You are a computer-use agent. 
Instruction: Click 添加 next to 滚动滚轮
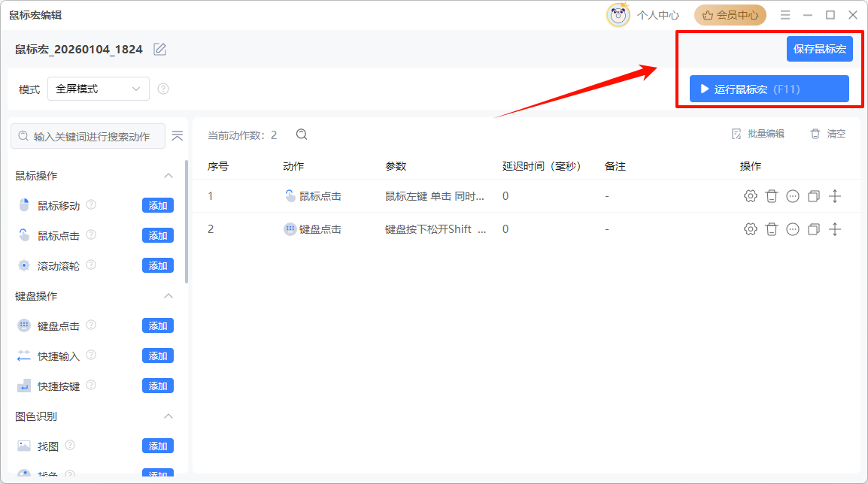[x=158, y=265]
